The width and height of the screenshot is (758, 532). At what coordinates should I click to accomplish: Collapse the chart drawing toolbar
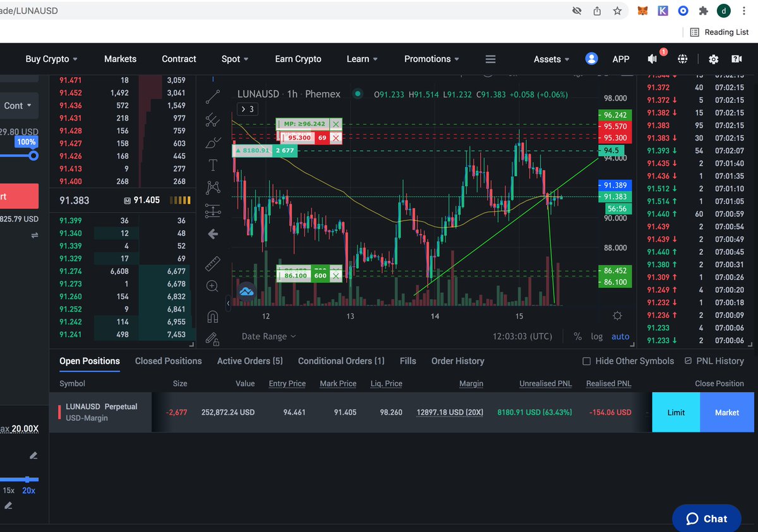point(228,304)
